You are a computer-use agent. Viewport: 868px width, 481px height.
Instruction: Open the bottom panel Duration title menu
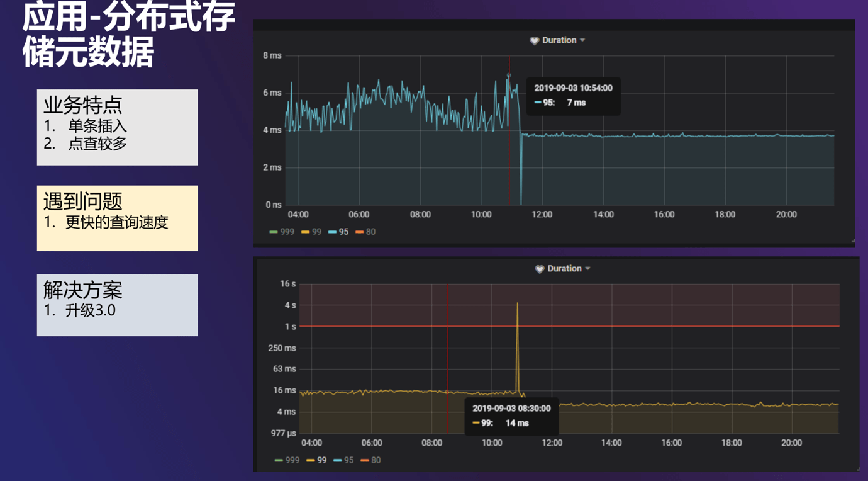(564, 269)
